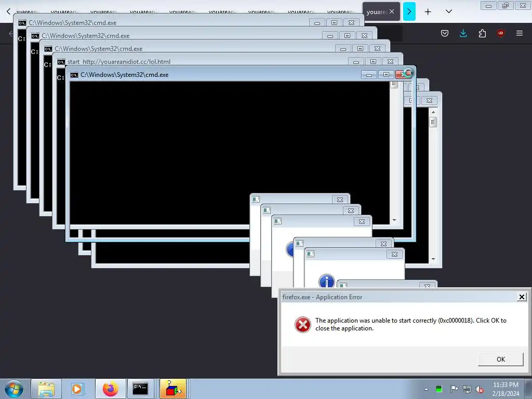Open the Windows Start menu orb
532x399 pixels.
click(x=14, y=389)
